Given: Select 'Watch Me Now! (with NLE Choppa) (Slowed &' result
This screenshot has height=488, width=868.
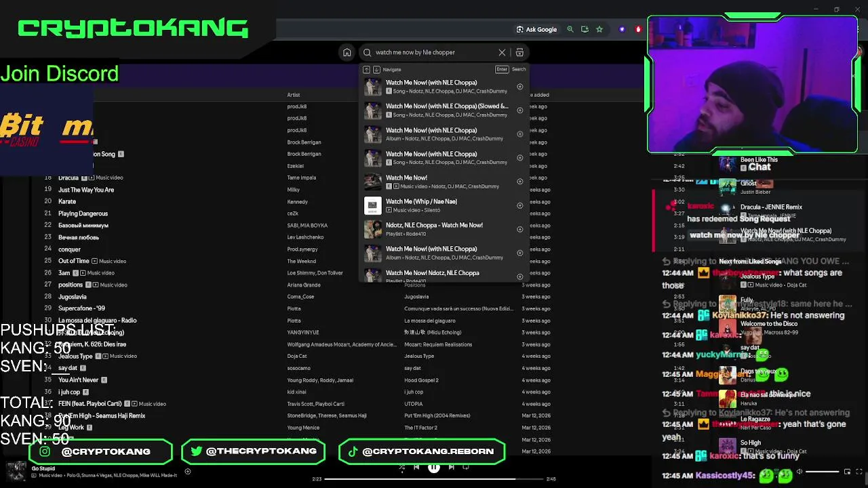Looking at the screenshot, I should [443, 110].
